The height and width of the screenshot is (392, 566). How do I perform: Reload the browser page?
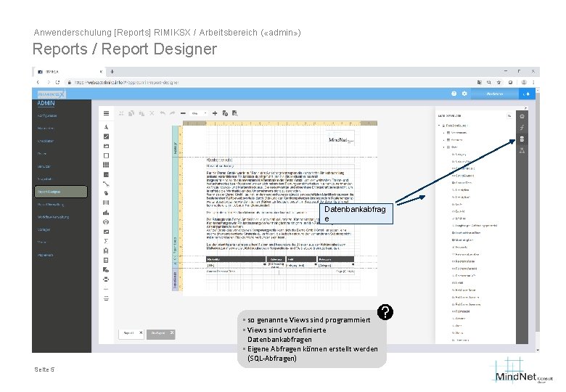(x=57, y=82)
